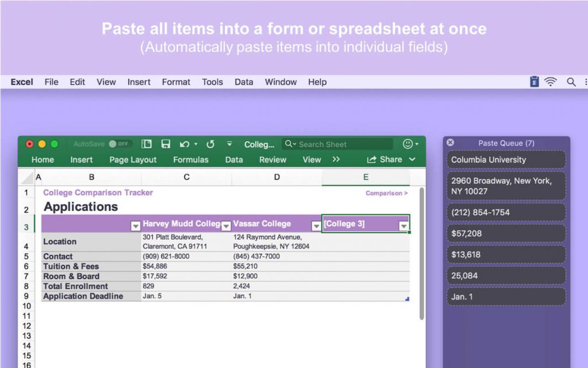
Task: Click the Spotlight search icon
Action: pyautogui.click(x=571, y=82)
